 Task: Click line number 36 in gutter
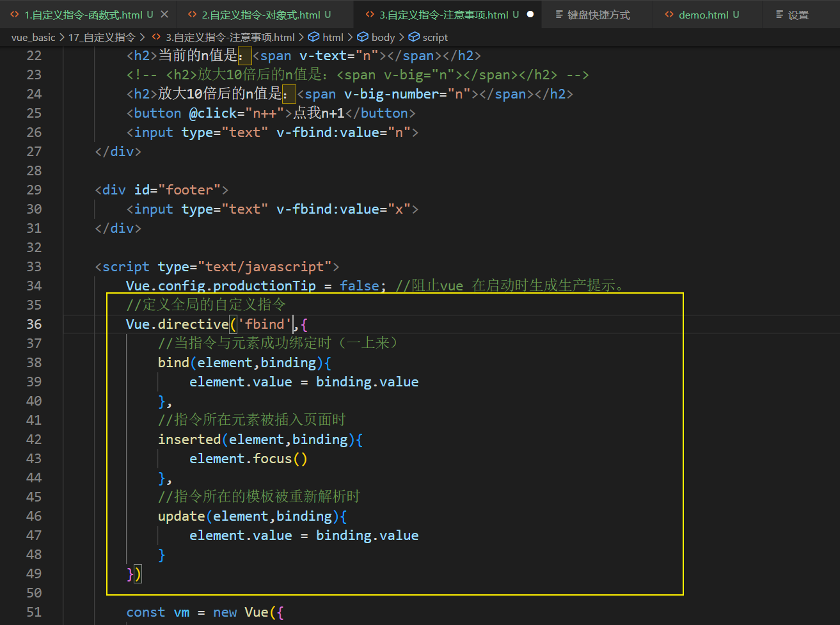pyautogui.click(x=34, y=324)
